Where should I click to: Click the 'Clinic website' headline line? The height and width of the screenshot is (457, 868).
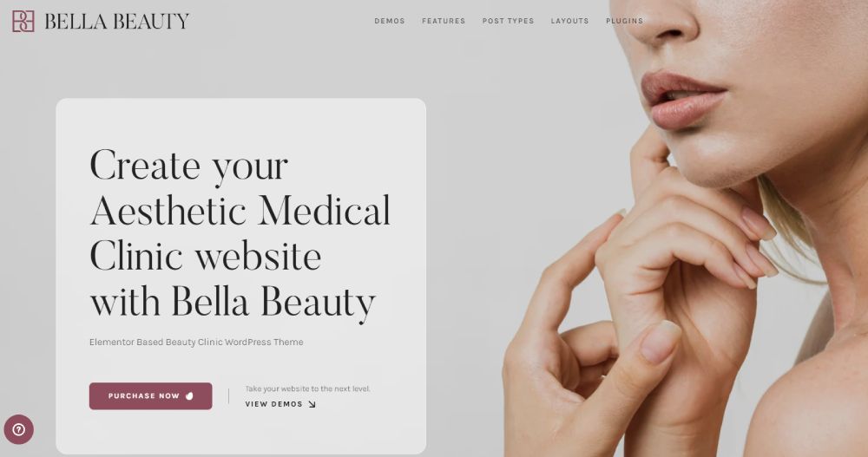tap(206, 257)
